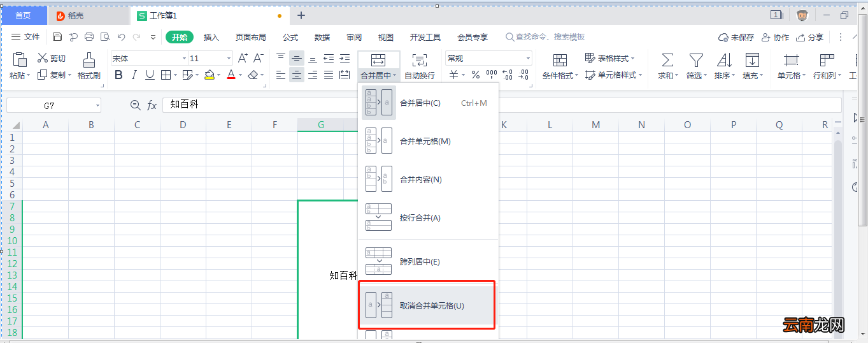Open the font name 宋体 dropdown
The image size is (868, 343).
184,58
